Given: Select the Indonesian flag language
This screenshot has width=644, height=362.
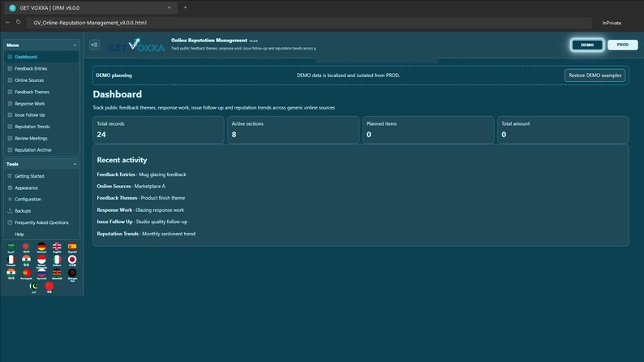Looking at the screenshot, I should [x=41, y=260].
